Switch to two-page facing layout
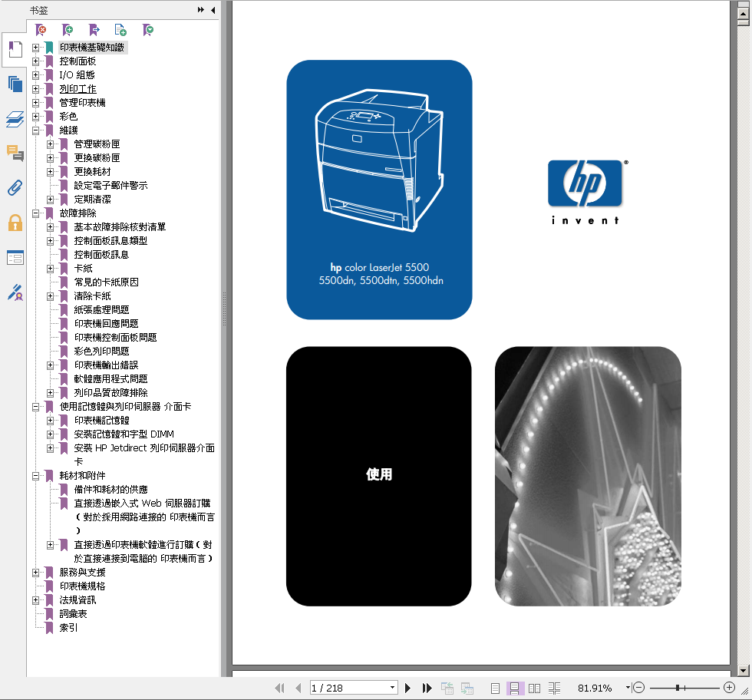This screenshot has width=752, height=700. pyautogui.click(x=534, y=688)
